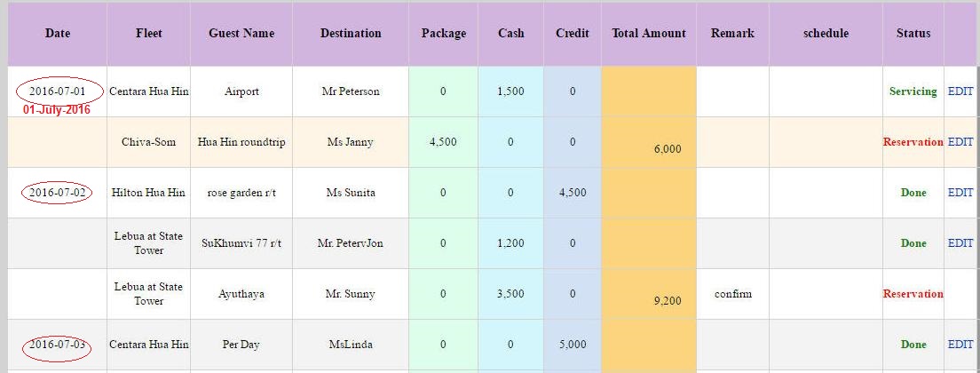Select the 6,000 total amount cell
The height and width of the screenshot is (373, 980).
coord(668,149)
